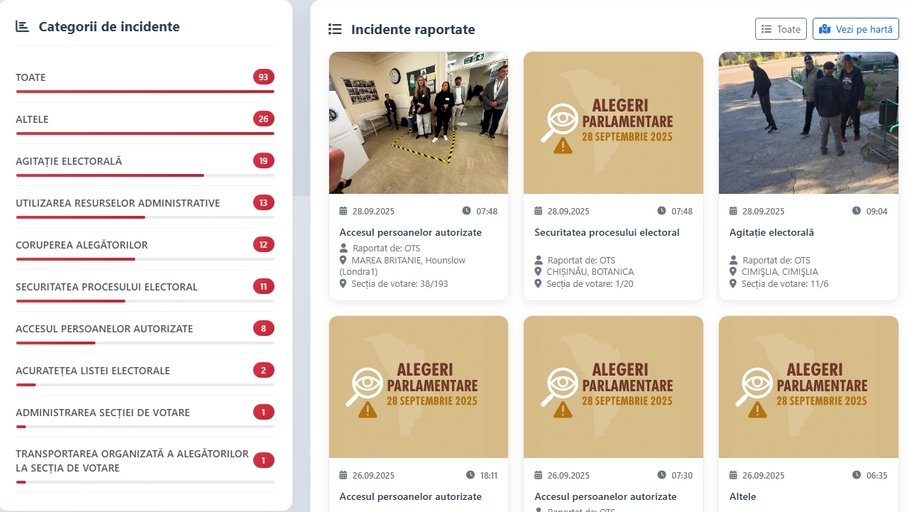Click the Cimișlia outdoor photo thumbnail

[808, 122]
